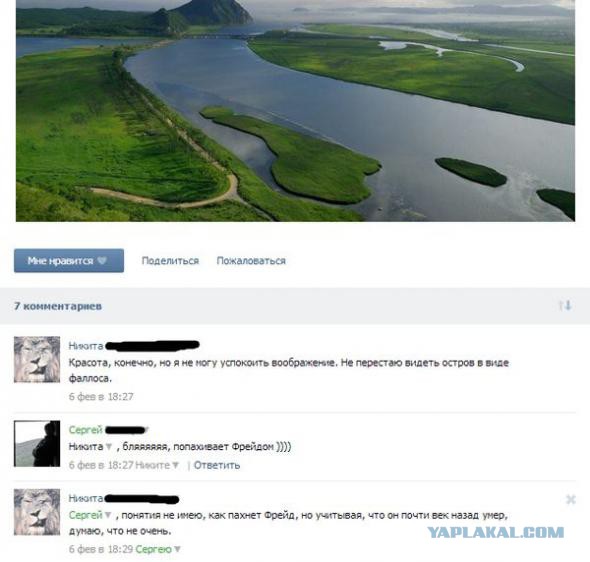
Task: Expand the Никите reply-to dropdown arrow
Action: (175, 465)
